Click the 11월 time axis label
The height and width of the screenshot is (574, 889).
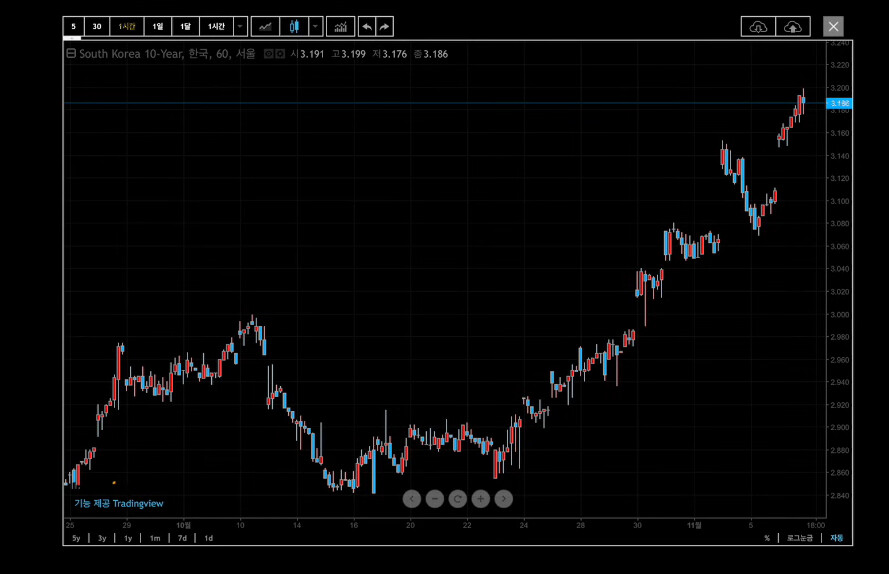coord(694,525)
